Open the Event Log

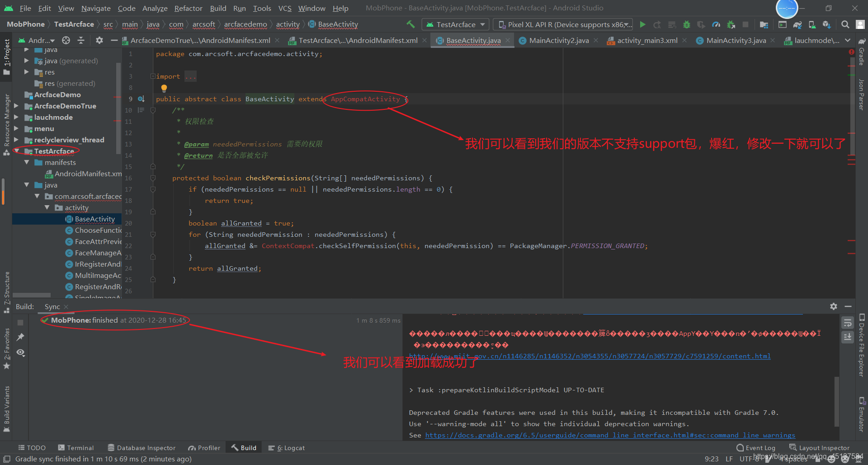coord(756,448)
